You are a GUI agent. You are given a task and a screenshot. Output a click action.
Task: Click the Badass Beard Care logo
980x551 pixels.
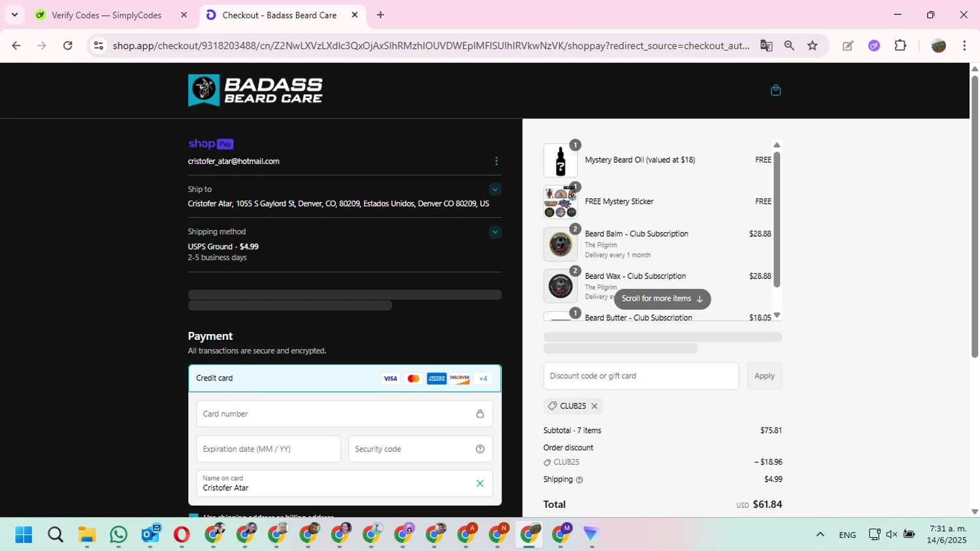pyautogui.click(x=255, y=90)
